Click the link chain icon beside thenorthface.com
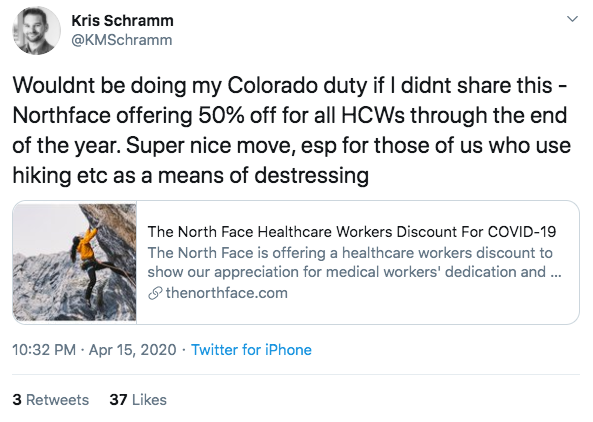This screenshot has height=422, width=593. [155, 293]
